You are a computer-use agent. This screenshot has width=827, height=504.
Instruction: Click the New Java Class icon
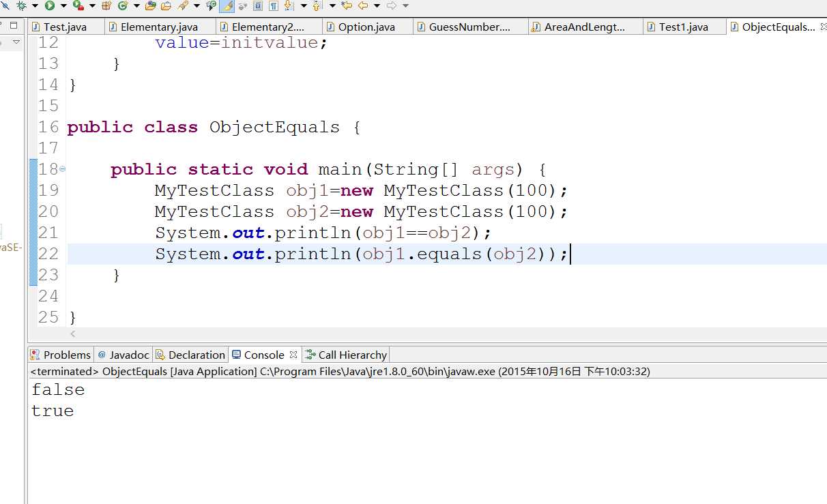pos(123,5)
